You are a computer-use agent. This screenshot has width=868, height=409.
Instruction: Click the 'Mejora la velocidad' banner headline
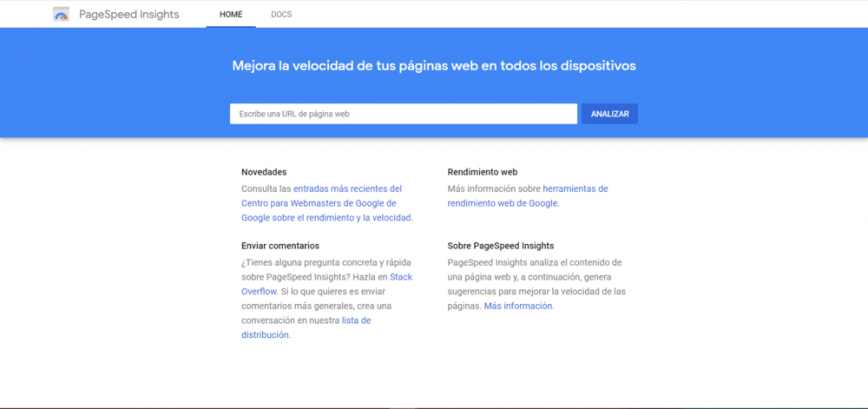pos(434,66)
